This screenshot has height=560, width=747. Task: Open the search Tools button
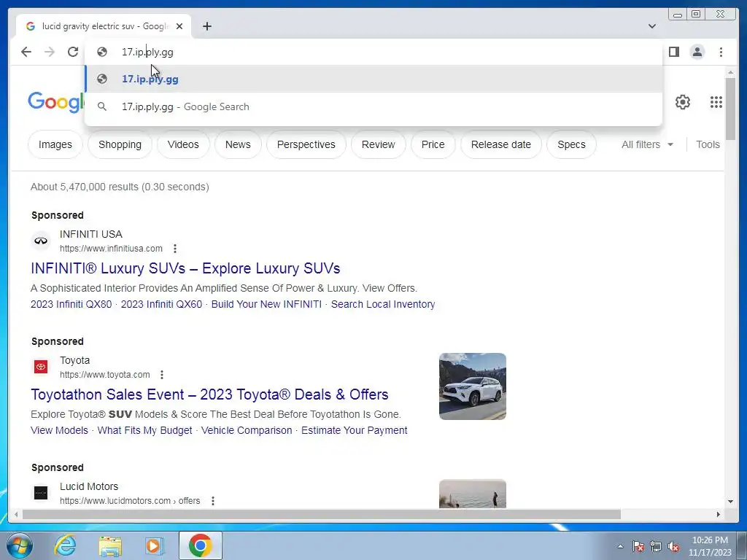708,144
